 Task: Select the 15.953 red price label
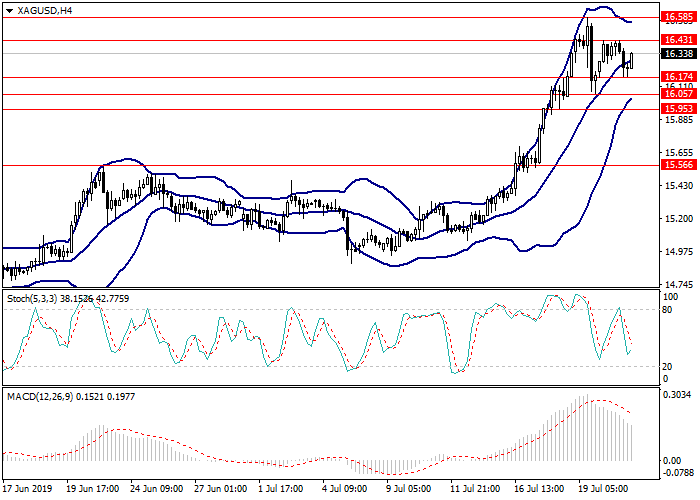coord(677,109)
